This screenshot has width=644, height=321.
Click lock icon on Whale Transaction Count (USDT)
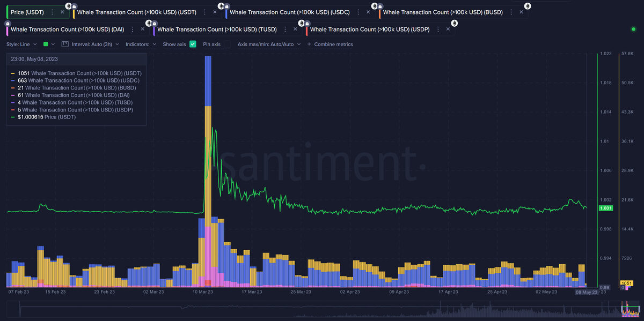coord(75,6)
